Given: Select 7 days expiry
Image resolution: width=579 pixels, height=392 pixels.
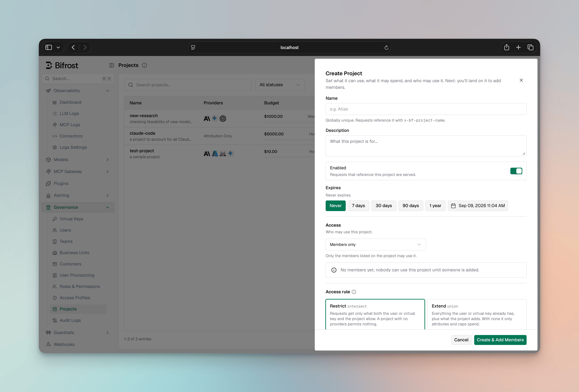Looking at the screenshot, I should pyautogui.click(x=358, y=206).
